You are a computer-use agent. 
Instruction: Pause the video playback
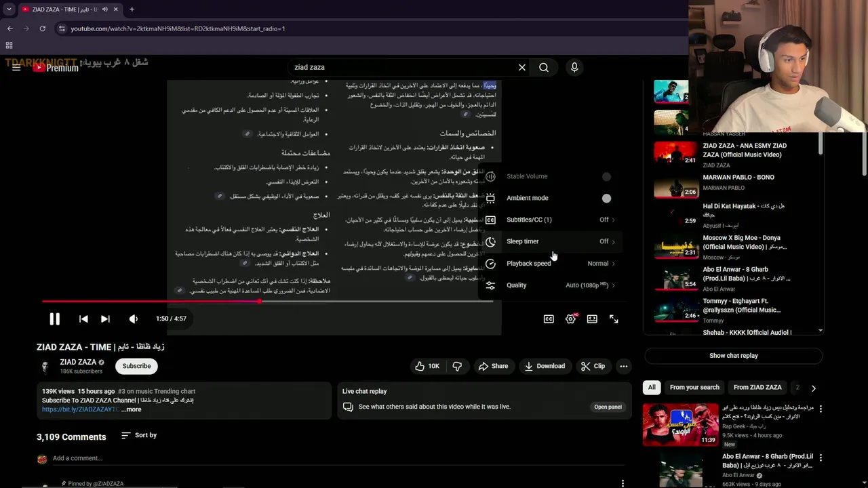point(54,319)
